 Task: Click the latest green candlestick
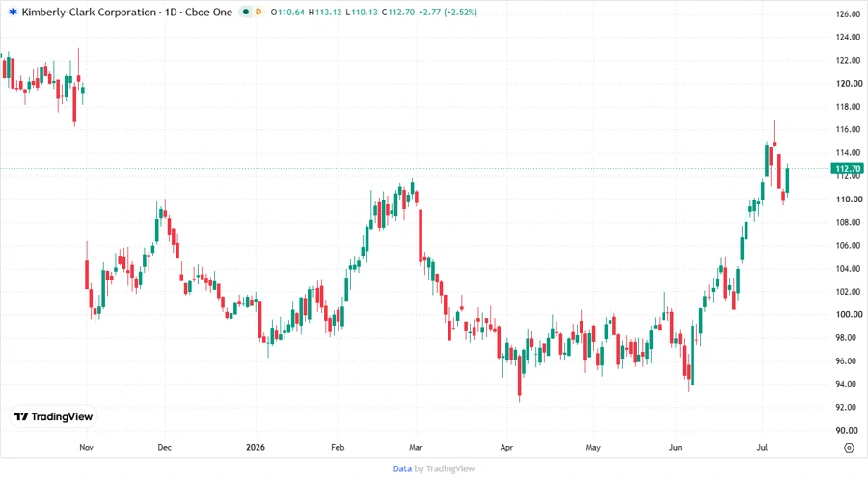(787, 179)
